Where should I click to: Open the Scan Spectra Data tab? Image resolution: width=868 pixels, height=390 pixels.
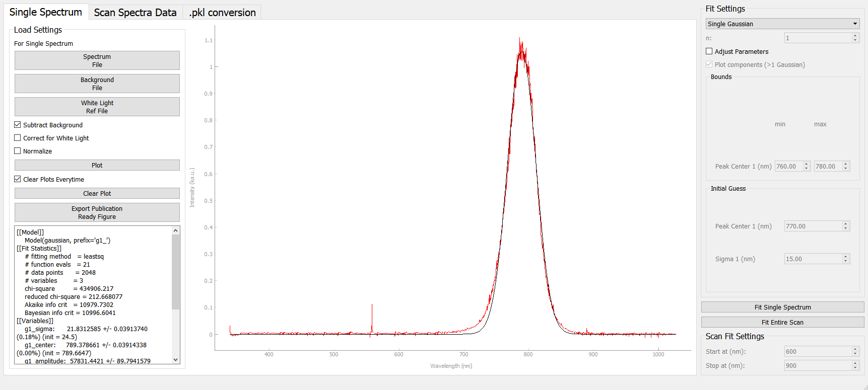click(x=135, y=13)
